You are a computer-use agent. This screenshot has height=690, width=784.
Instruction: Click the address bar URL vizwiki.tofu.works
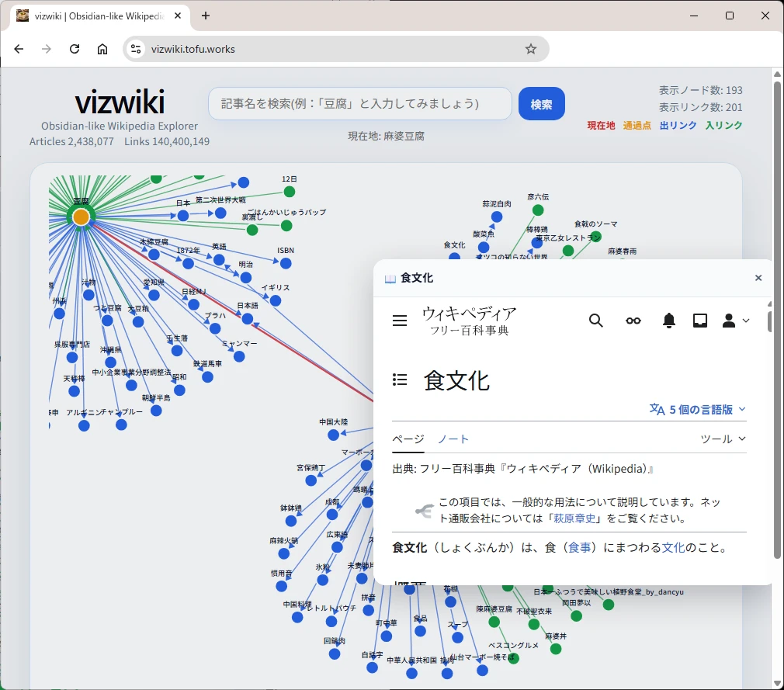pos(193,49)
